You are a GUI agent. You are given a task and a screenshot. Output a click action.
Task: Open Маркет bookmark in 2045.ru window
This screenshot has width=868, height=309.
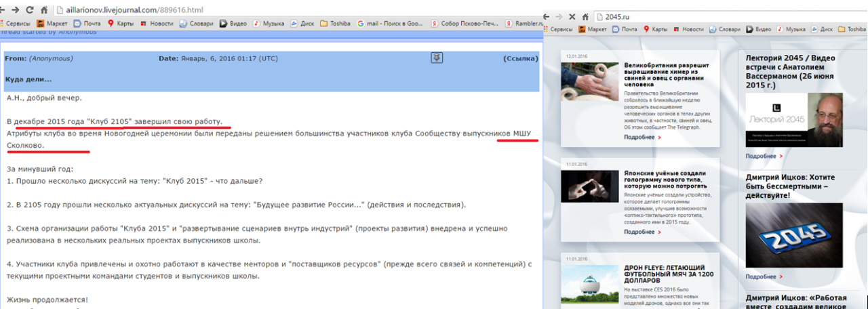592,29
